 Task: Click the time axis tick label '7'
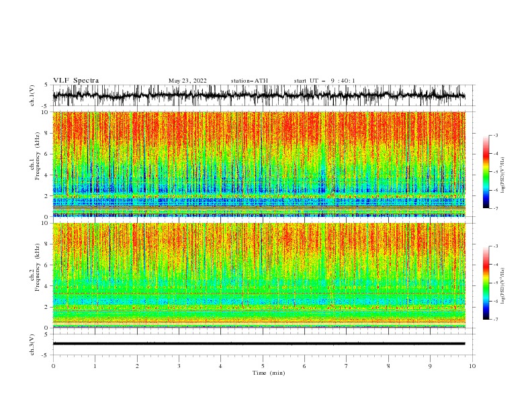click(347, 366)
